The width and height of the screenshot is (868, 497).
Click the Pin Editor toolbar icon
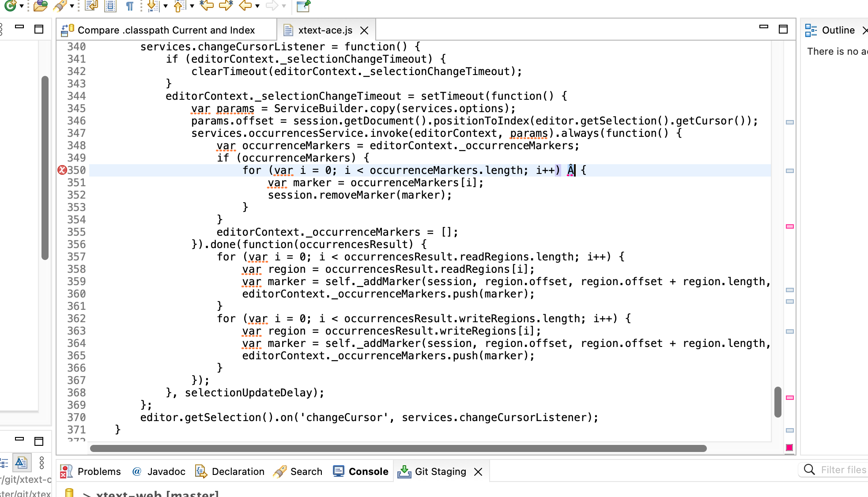coord(303,6)
